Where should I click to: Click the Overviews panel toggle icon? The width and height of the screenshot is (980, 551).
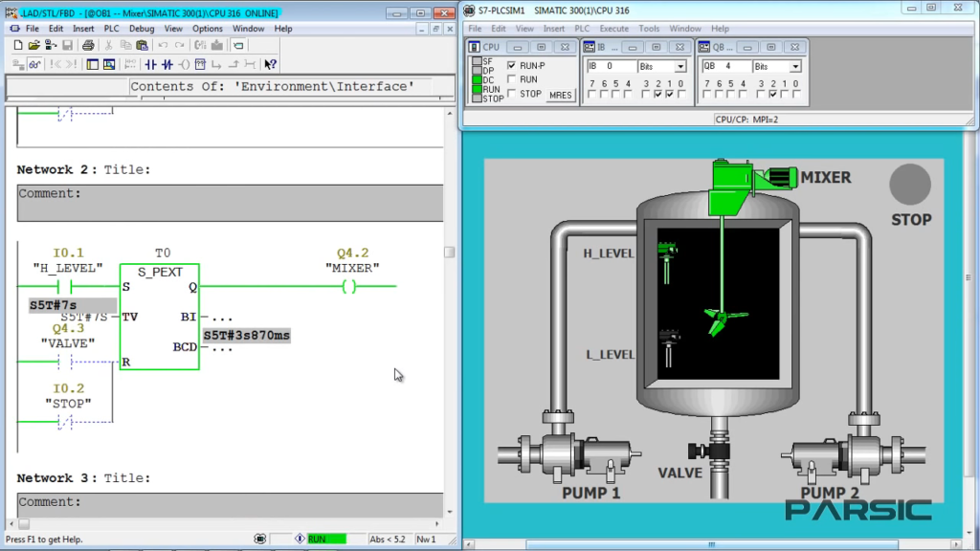tap(93, 64)
